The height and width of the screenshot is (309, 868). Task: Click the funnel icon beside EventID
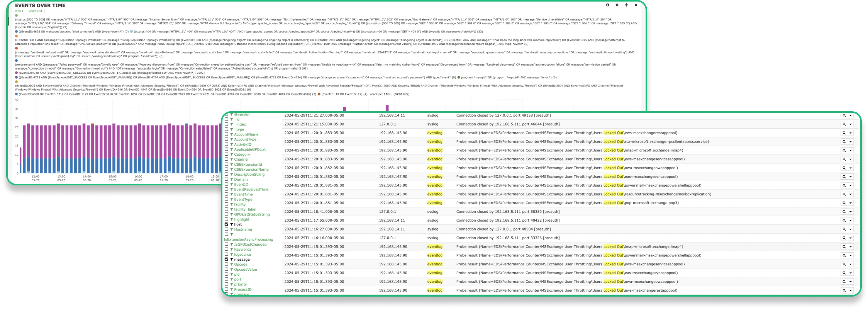[x=232, y=185]
